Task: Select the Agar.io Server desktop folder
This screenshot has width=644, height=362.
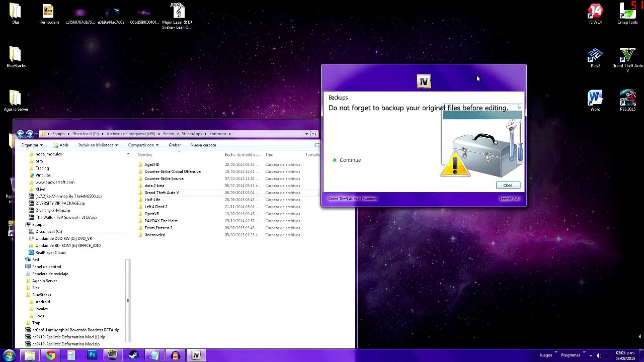Action: [x=16, y=101]
